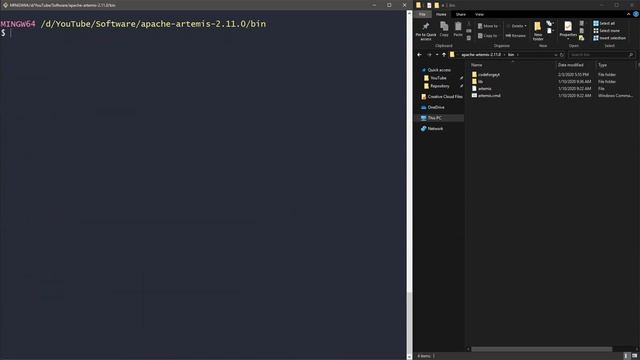640x360 pixels.
Task: Switch to Large icons view in status bar
Action: tap(634, 356)
